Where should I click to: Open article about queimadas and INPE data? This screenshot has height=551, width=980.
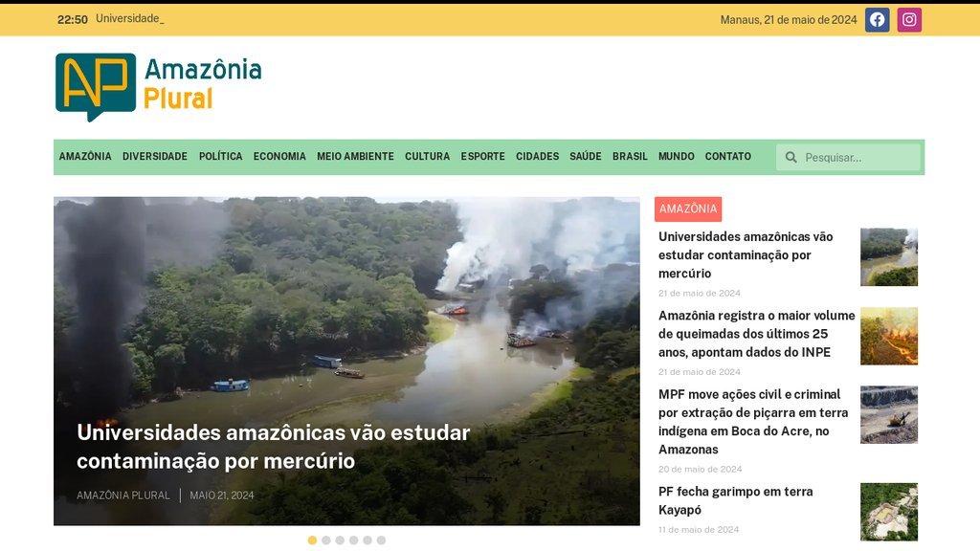756,334
